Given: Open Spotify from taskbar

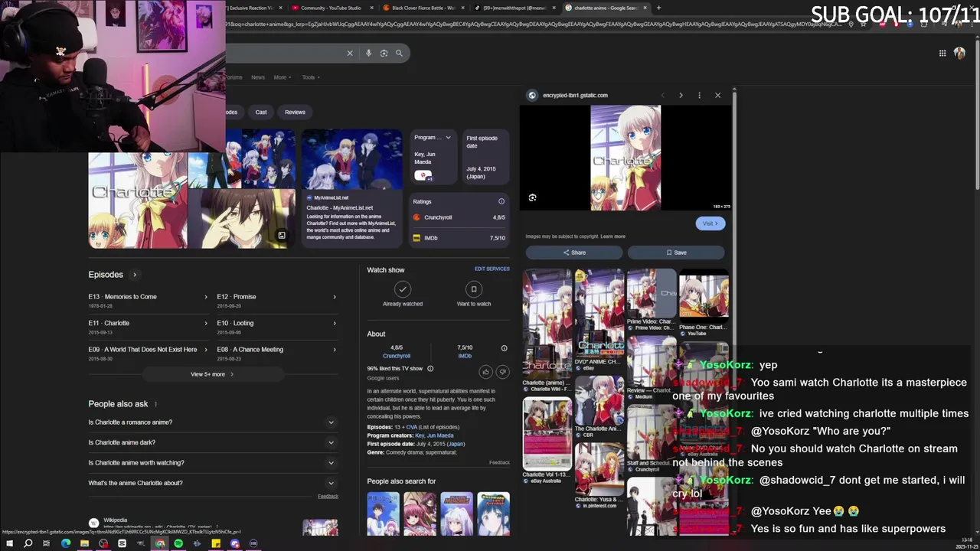Looking at the screenshot, I should coord(178,543).
